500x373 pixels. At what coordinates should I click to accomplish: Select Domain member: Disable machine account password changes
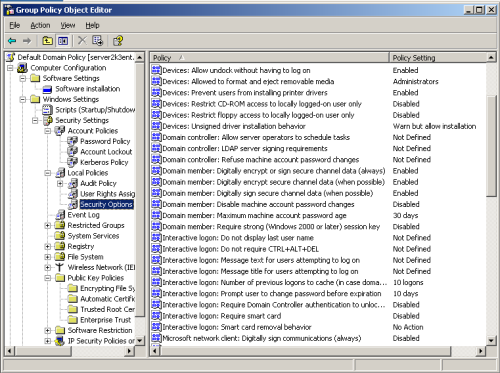pos(258,204)
